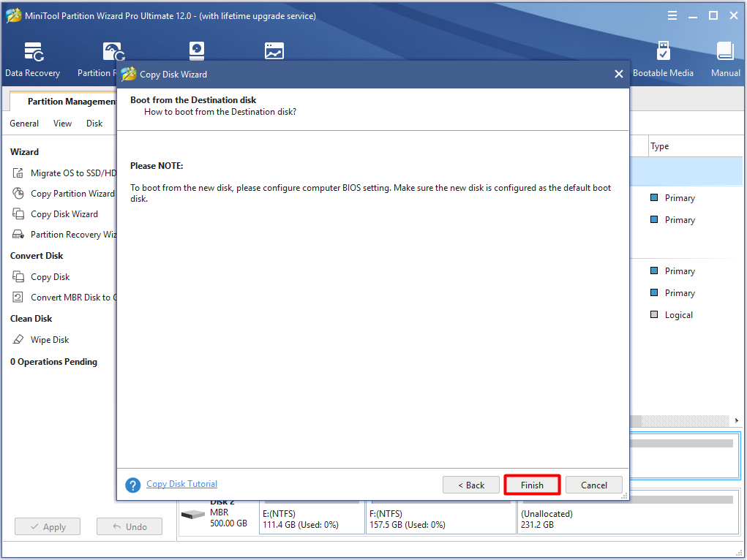Toggle the Logical partition checkbox
This screenshot has width=747, height=560.
pyautogui.click(x=653, y=314)
